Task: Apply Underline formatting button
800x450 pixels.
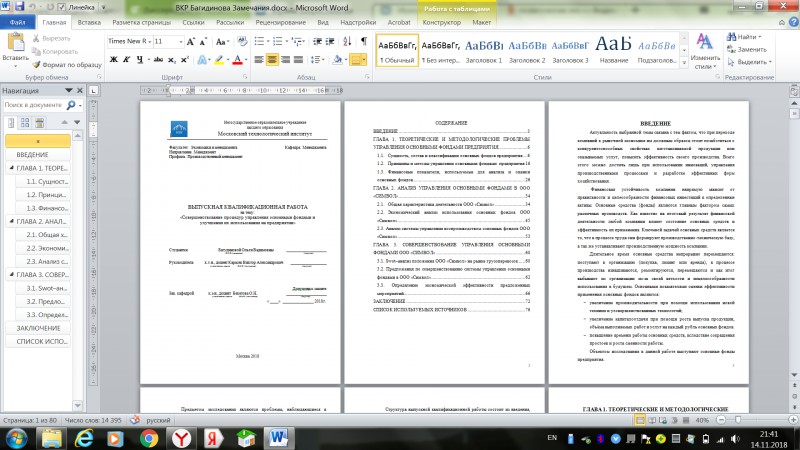Action: (140, 60)
